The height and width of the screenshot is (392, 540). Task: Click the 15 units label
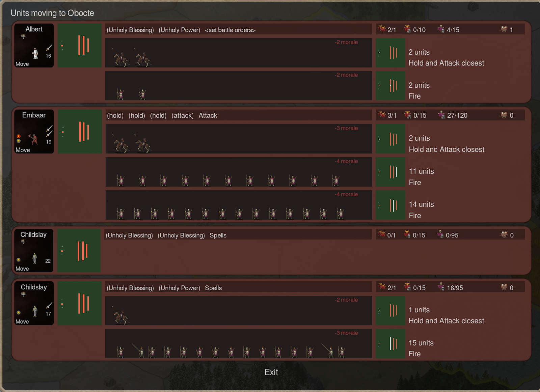pos(421,343)
